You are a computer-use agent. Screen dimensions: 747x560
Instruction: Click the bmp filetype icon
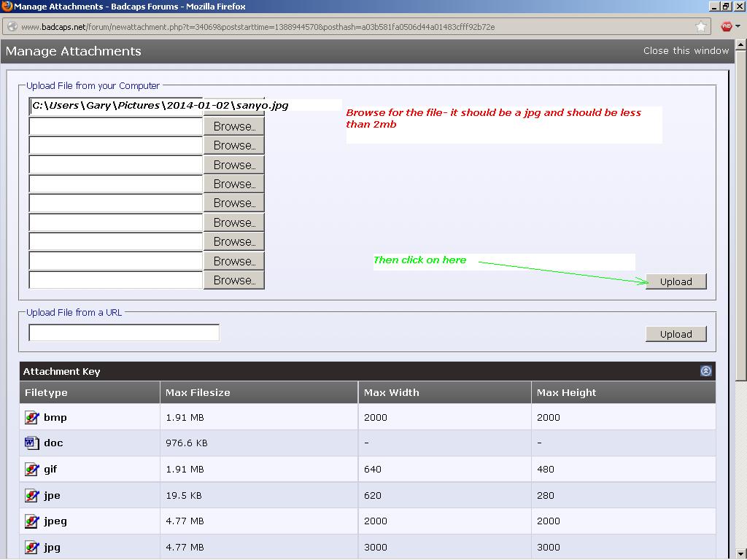[x=31, y=417]
